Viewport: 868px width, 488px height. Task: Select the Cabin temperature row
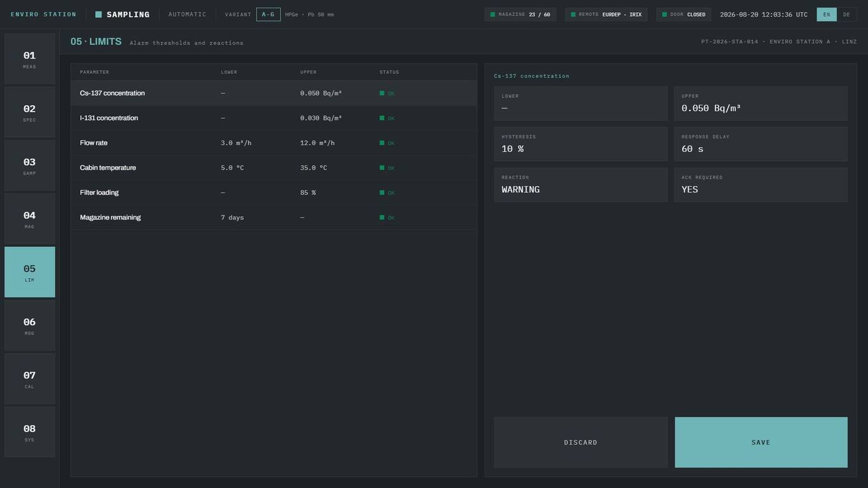tap(274, 168)
